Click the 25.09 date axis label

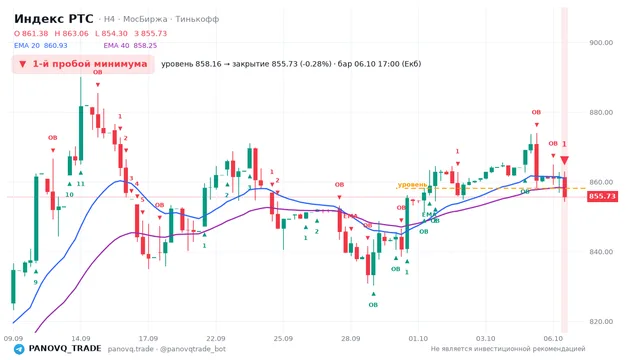pyautogui.click(x=283, y=338)
